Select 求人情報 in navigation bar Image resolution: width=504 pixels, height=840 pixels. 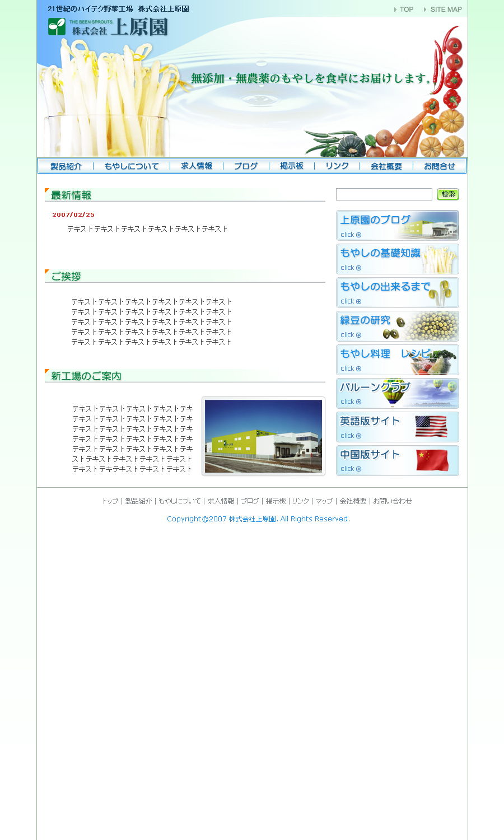tap(197, 166)
